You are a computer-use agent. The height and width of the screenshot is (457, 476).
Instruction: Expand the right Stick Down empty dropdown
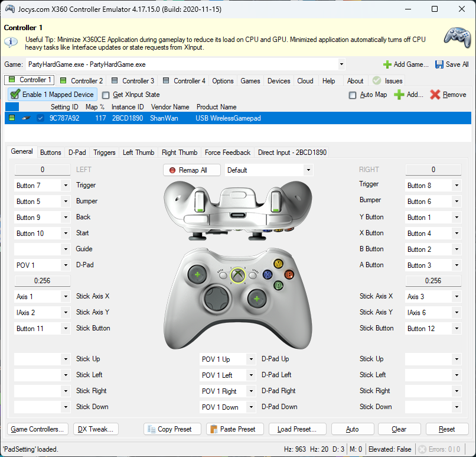click(x=457, y=407)
